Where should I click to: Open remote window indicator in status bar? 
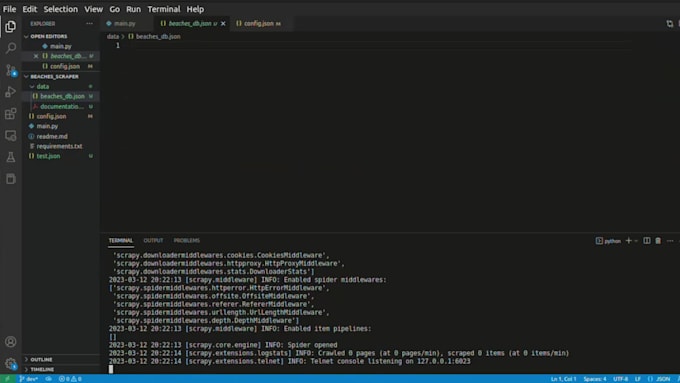(7, 379)
